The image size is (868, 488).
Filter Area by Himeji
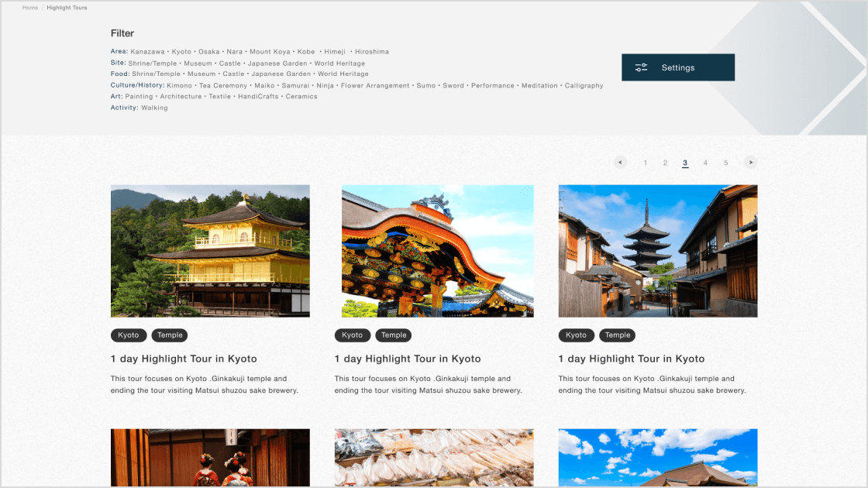click(x=335, y=51)
